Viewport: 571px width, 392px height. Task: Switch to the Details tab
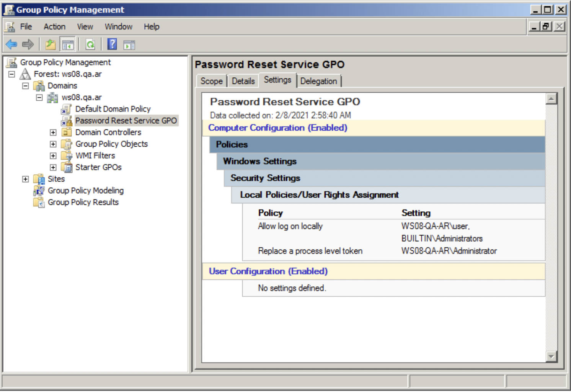coord(243,81)
